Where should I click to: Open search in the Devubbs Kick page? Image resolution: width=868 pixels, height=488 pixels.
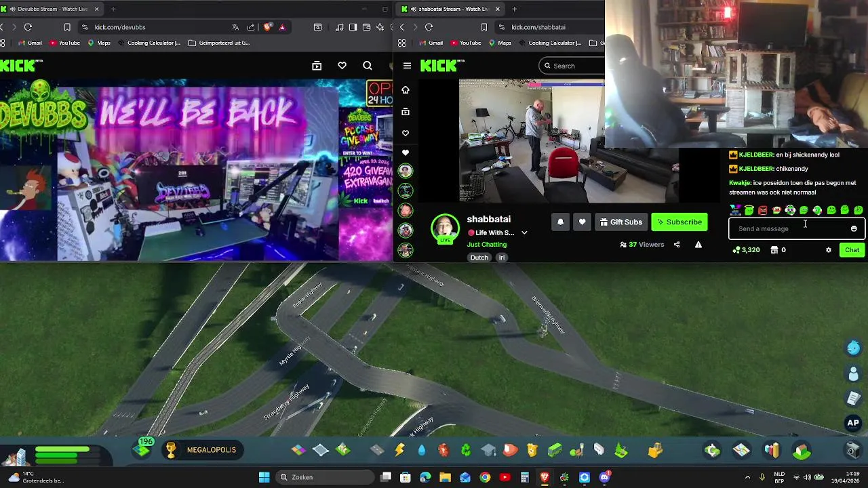click(x=368, y=66)
